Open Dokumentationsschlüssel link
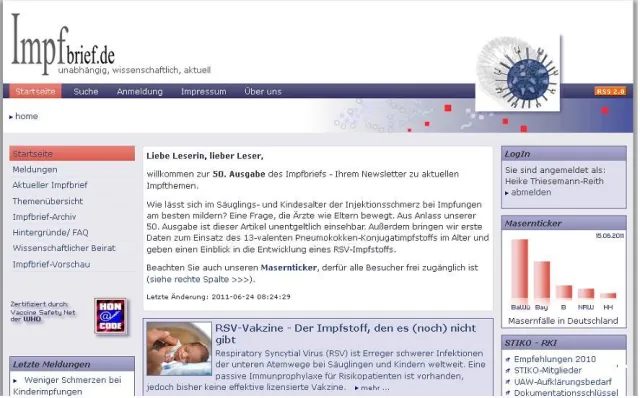Viewport: 640px width, 398px height. pos(566,393)
